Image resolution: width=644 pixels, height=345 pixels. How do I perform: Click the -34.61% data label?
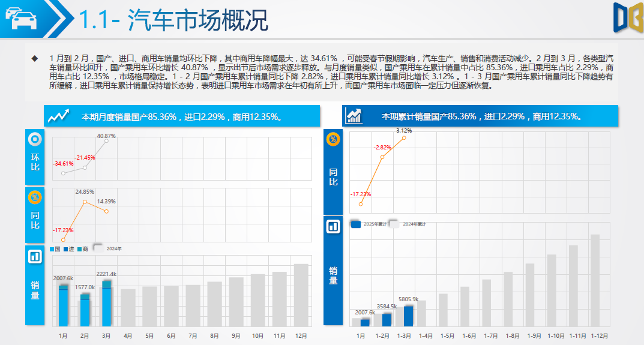coord(63,163)
